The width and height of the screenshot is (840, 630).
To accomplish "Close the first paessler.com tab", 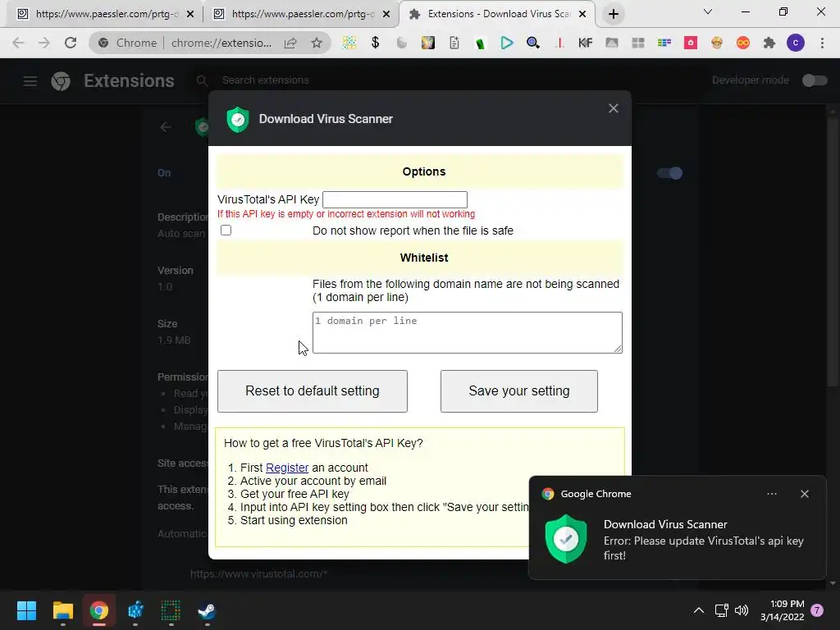I will (190, 15).
